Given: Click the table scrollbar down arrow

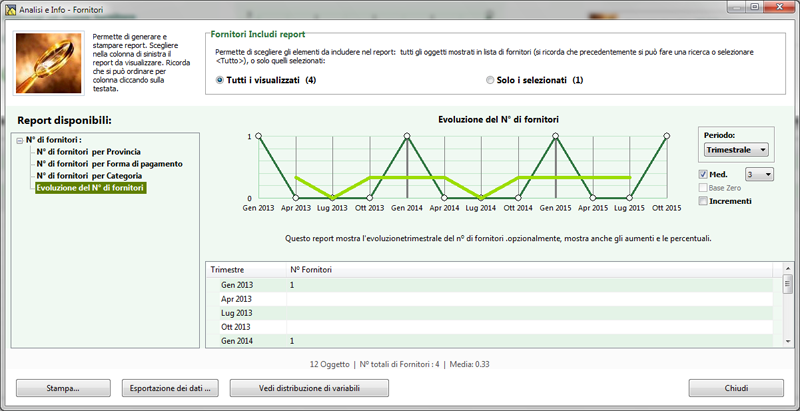Looking at the screenshot, I should [788, 342].
